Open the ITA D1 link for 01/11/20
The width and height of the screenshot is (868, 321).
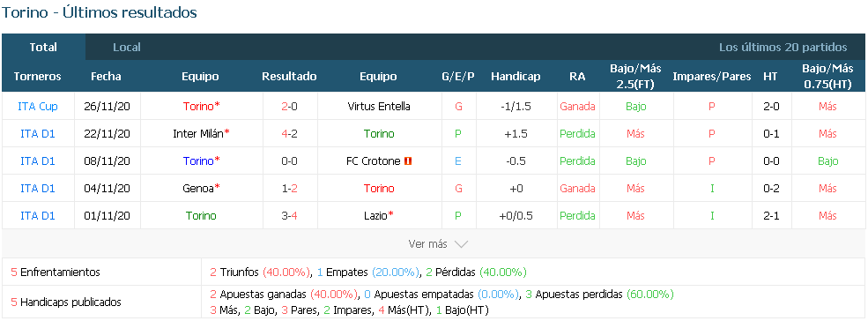tap(38, 215)
